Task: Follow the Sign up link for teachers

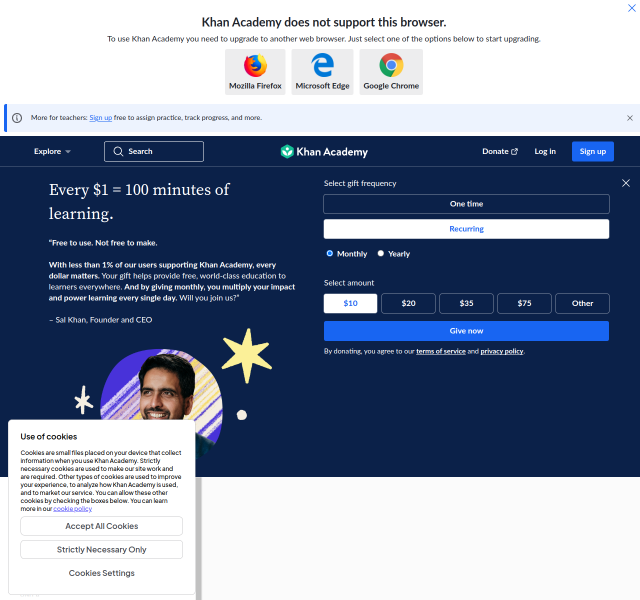Action: pos(100,118)
